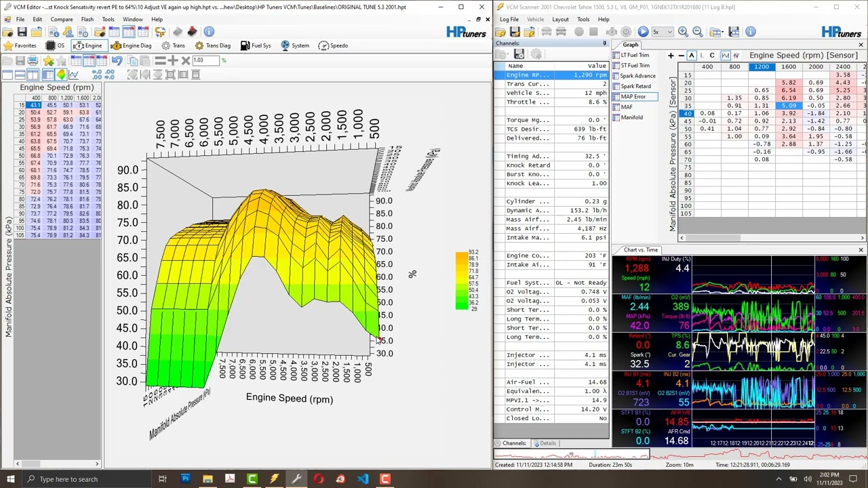Click the plus add-value icon in editor
Image resolution: width=868 pixels, height=488 pixels.
coord(173,60)
